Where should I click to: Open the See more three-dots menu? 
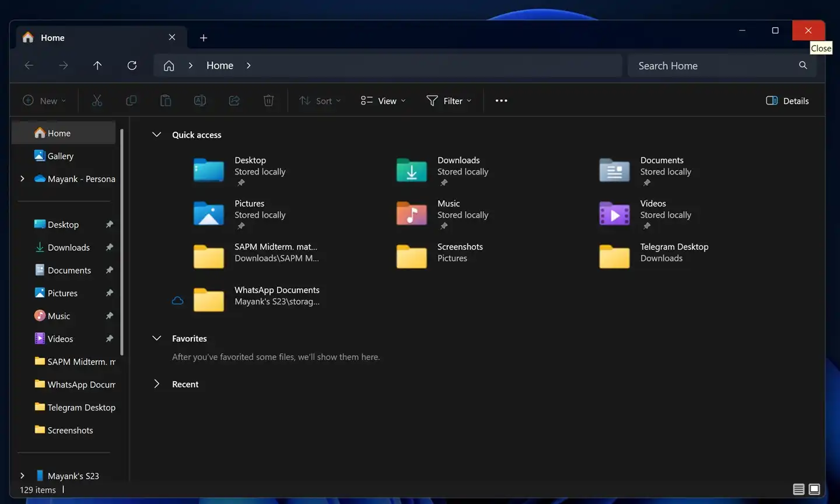[x=501, y=100]
